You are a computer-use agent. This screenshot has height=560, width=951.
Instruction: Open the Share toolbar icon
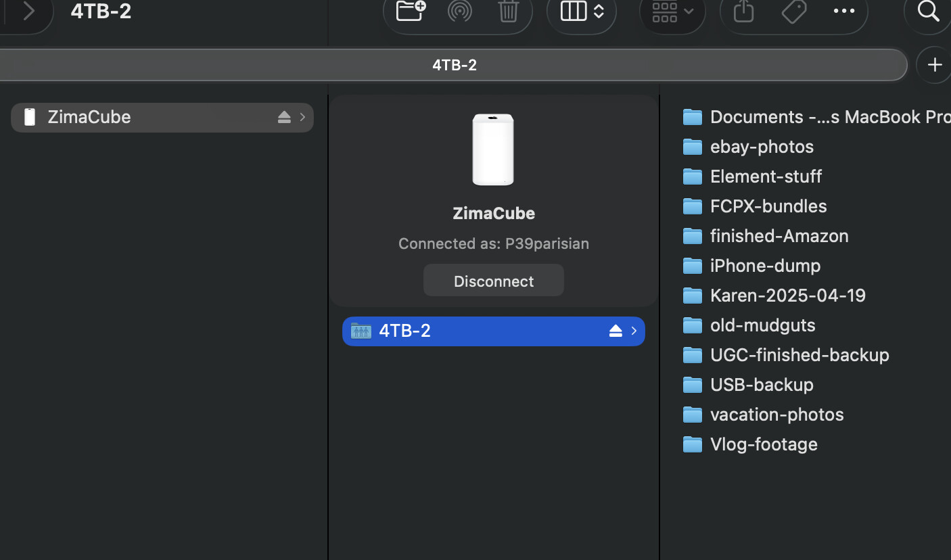click(x=743, y=11)
